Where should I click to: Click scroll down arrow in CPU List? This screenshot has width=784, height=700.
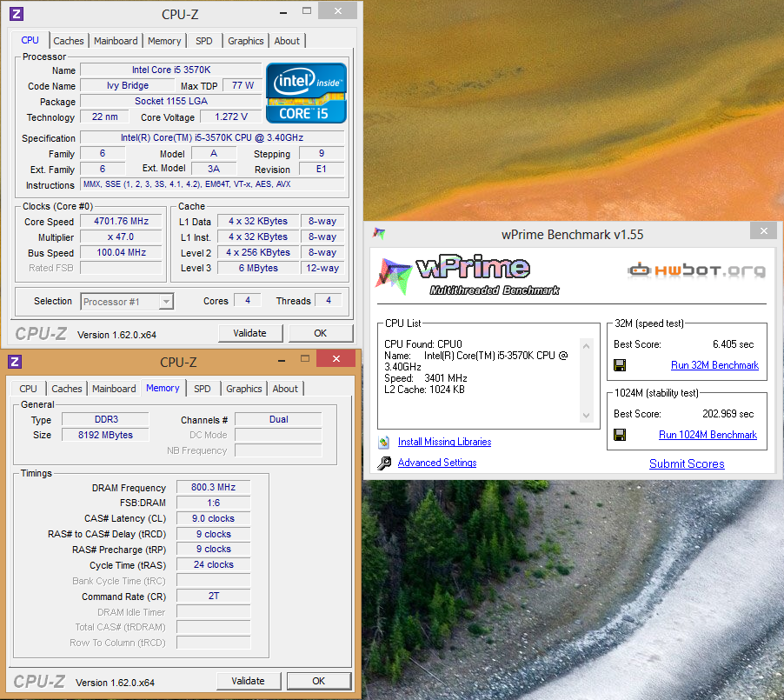(587, 416)
